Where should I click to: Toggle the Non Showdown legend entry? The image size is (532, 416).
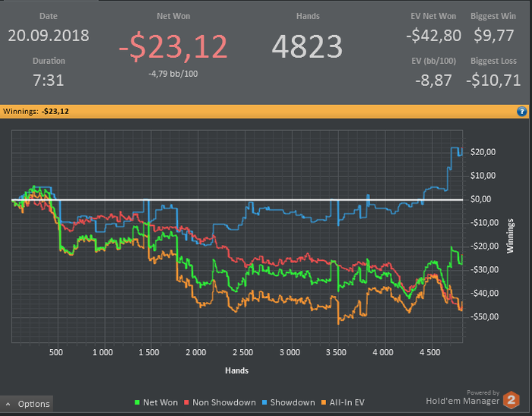click(x=220, y=402)
